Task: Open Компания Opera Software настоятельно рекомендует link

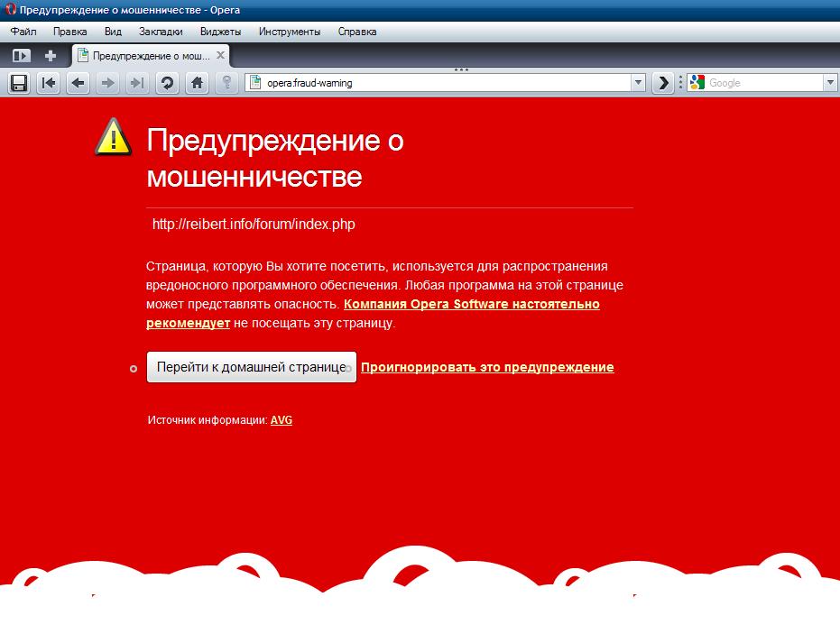Action: coord(471,304)
